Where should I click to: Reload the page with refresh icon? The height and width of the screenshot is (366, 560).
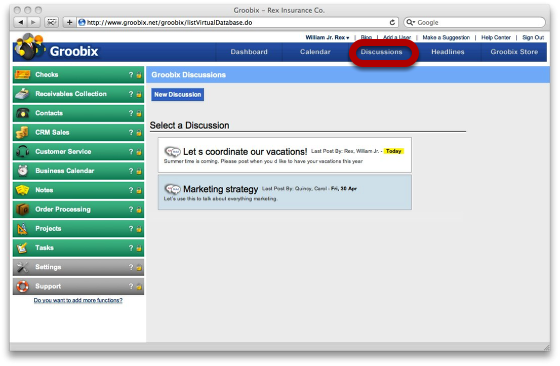point(392,22)
